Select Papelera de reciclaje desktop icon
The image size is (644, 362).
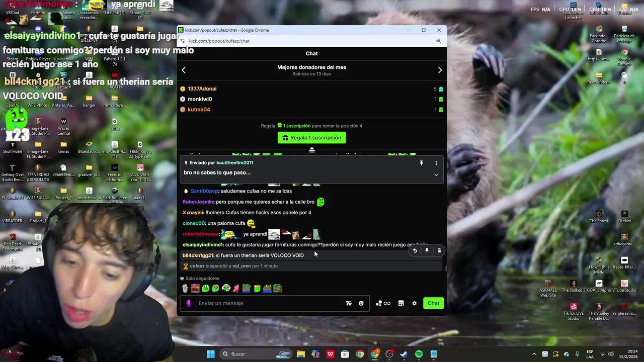[x=624, y=34]
